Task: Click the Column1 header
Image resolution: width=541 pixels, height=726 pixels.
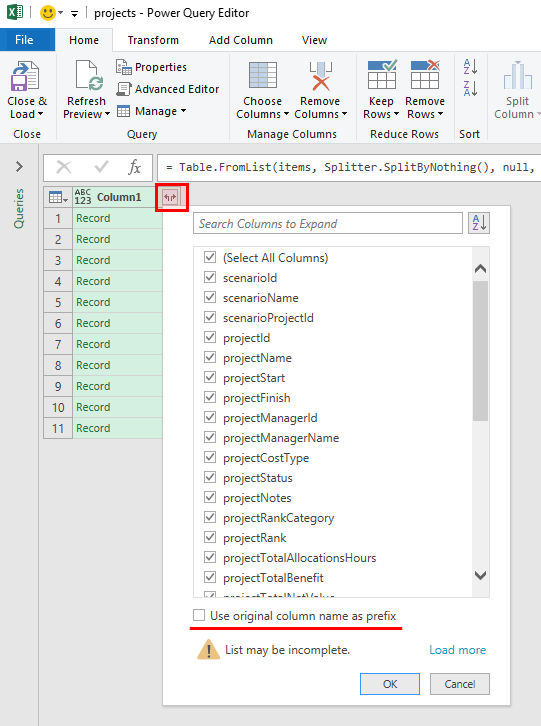Action: tap(119, 197)
